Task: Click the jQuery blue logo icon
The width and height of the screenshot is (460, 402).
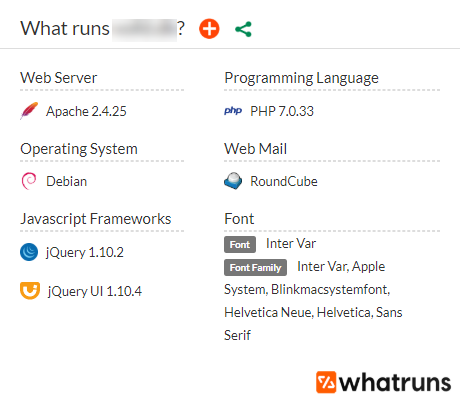Action: (29, 252)
